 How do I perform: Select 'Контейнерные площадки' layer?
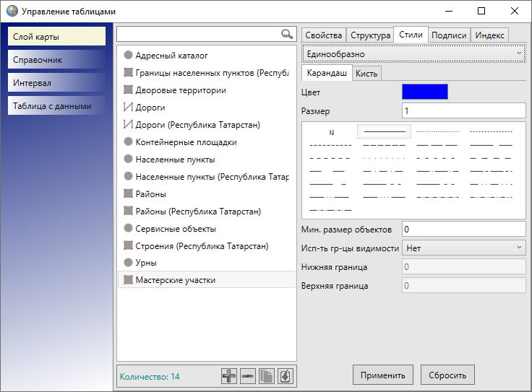tap(186, 142)
